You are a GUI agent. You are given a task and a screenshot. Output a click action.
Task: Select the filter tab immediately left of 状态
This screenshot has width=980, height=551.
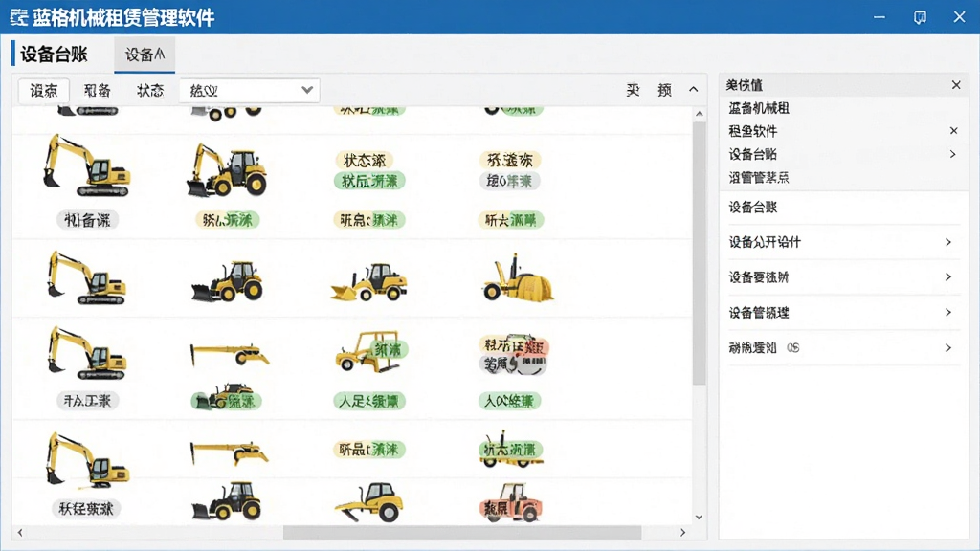(x=97, y=91)
